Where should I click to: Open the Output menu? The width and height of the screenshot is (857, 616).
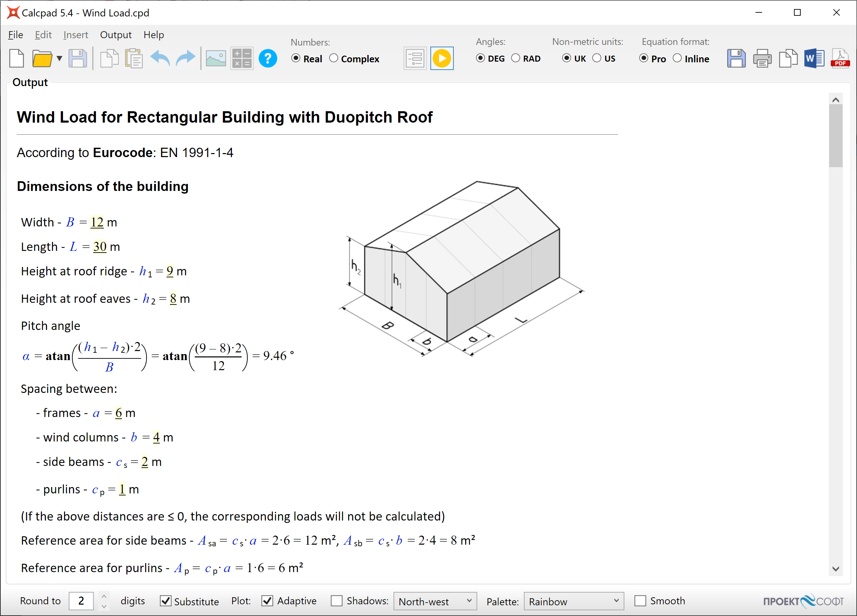click(116, 35)
